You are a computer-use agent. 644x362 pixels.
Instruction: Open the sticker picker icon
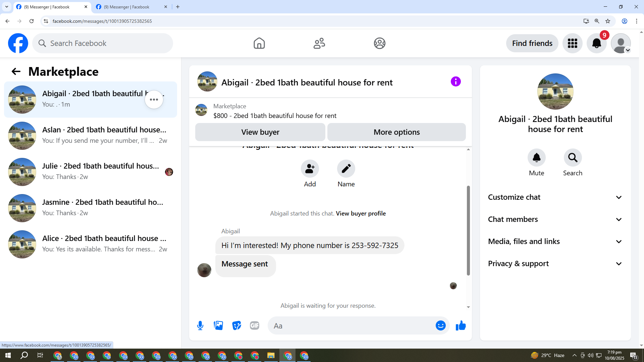pyautogui.click(x=236, y=325)
